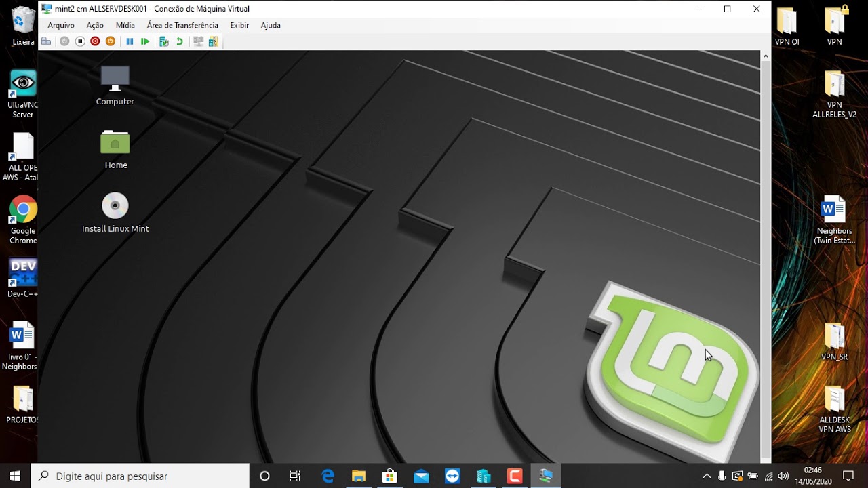Select the VPN_SR folder

(834, 342)
